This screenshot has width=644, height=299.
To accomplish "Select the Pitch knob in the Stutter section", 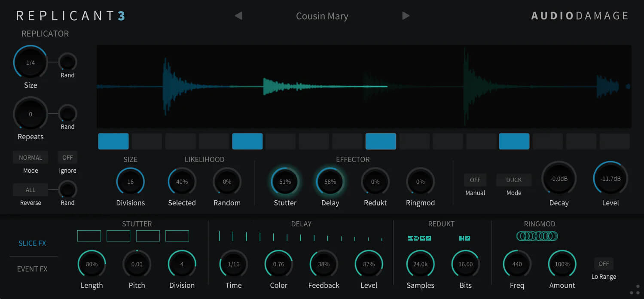I will 137,264.
